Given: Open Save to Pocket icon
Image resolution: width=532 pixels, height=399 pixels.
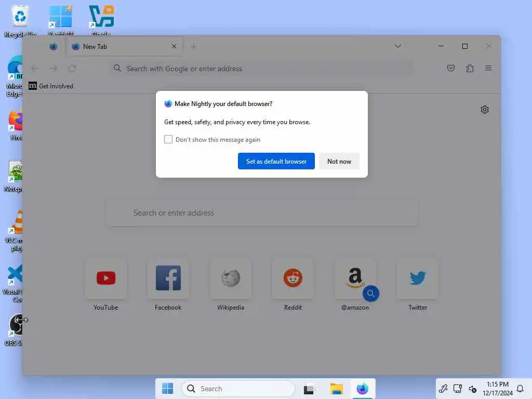Looking at the screenshot, I should 450,68.
